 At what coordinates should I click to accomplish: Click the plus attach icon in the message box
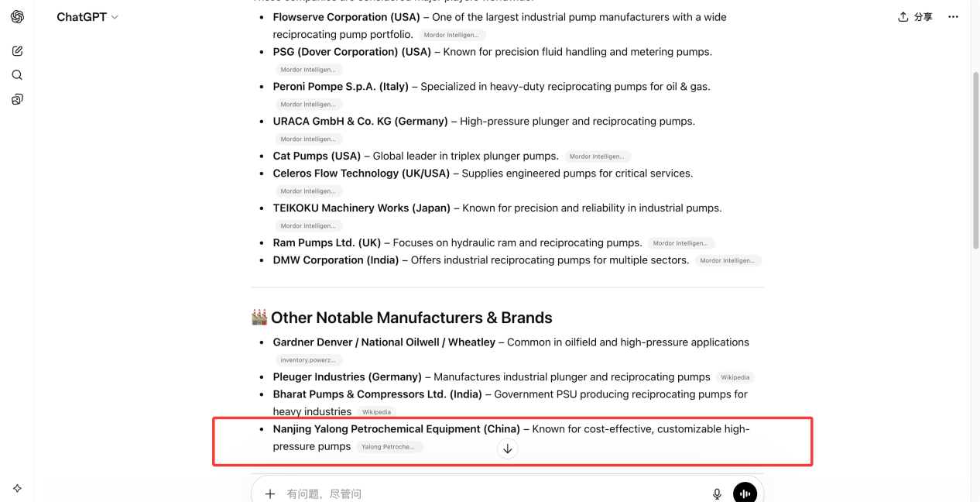[x=270, y=493]
